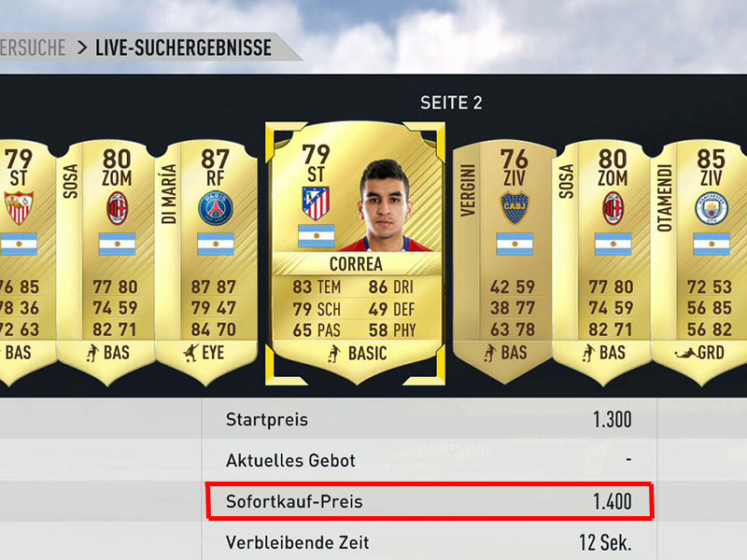Viewport: 747px width, 560px height.
Task: Click Correa's player portrait
Action: (x=384, y=204)
